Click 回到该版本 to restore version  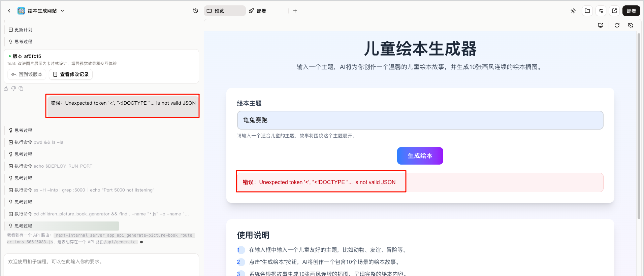[x=27, y=74]
